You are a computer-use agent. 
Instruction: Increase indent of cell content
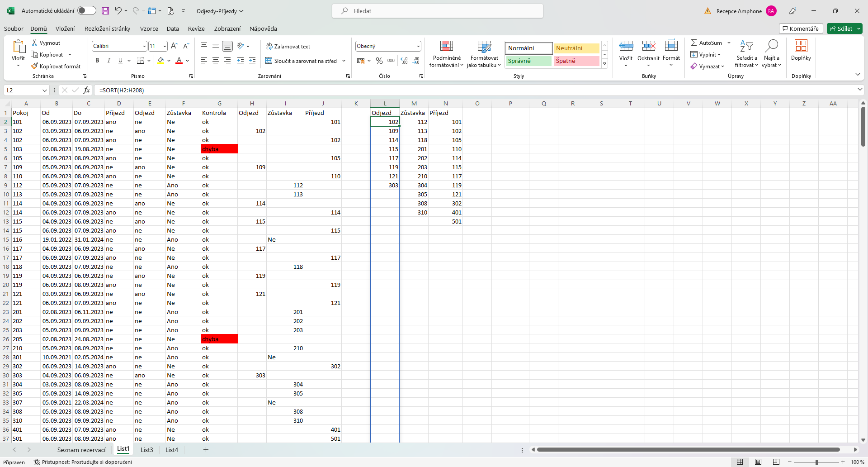coord(252,61)
